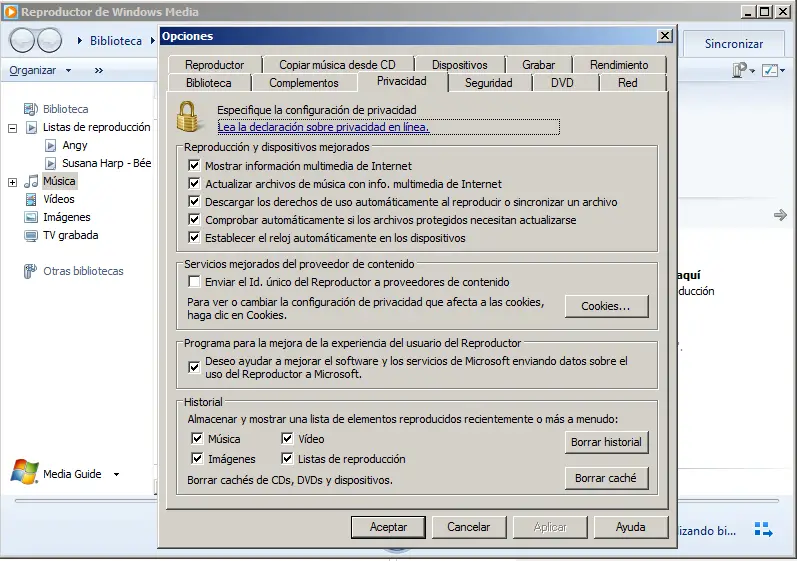
Task: Click Borrar caché button
Action: pyautogui.click(x=606, y=478)
